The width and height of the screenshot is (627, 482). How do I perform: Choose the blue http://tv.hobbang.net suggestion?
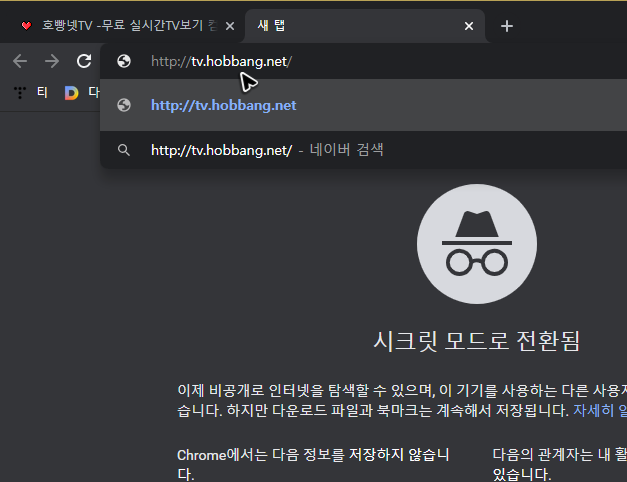click(x=363, y=105)
